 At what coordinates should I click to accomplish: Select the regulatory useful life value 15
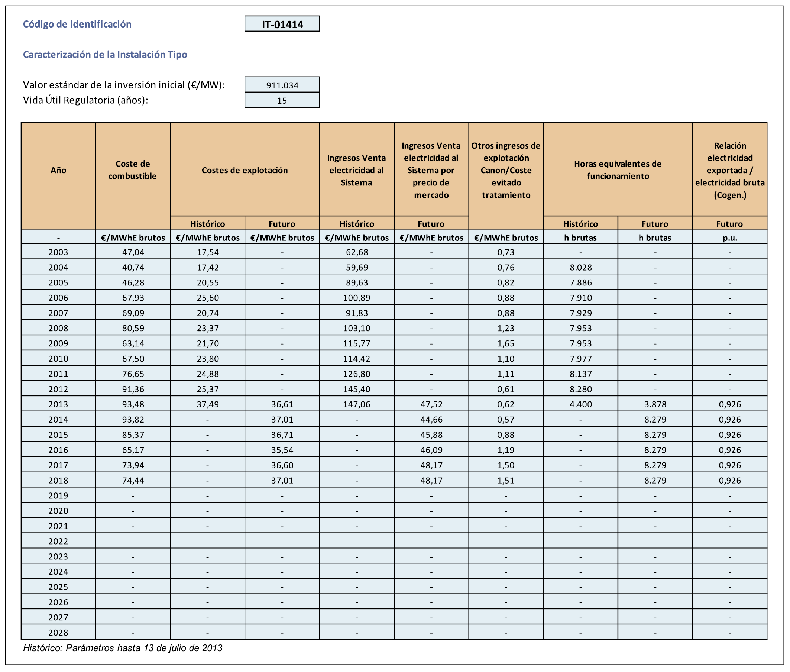(282, 100)
